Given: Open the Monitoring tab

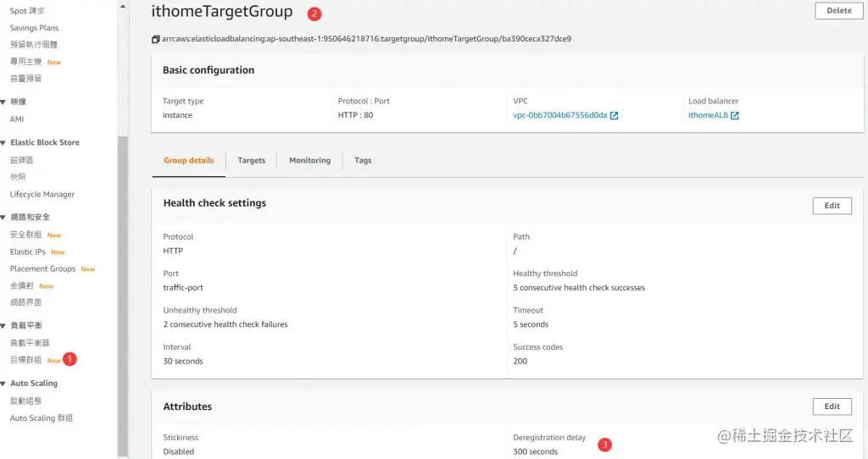Looking at the screenshot, I should tap(309, 160).
